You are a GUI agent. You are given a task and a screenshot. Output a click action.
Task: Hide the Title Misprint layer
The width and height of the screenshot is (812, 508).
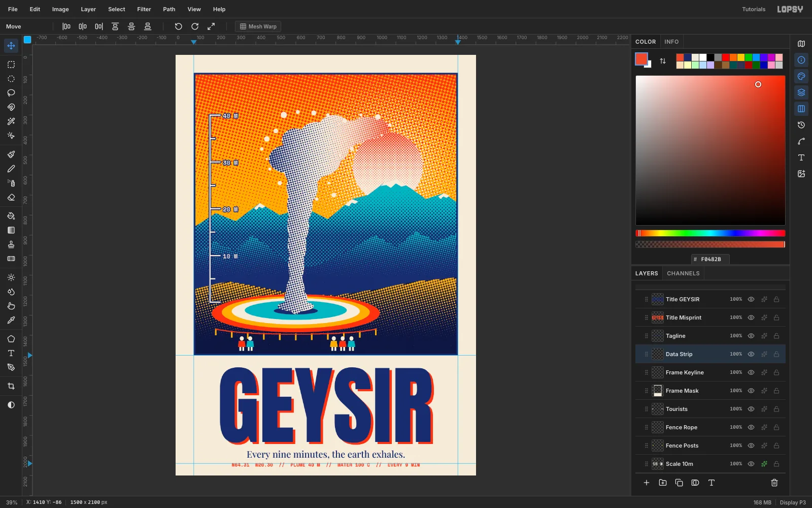click(x=751, y=317)
